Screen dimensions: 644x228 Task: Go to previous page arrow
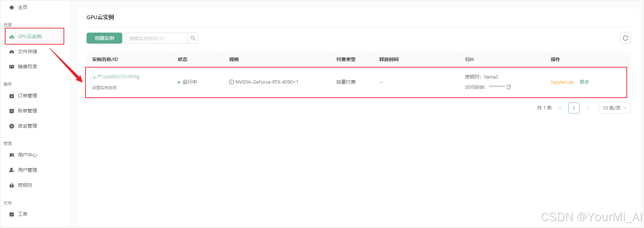click(560, 108)
